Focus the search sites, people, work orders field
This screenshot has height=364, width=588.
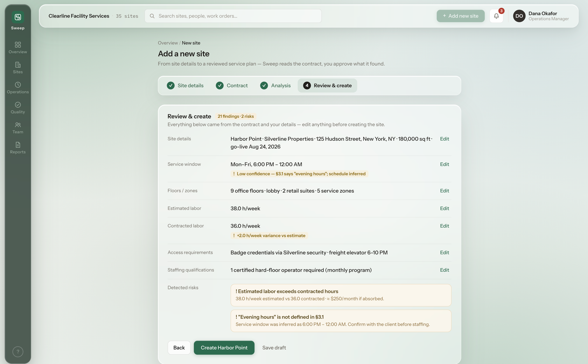click(x=233, y=16)
